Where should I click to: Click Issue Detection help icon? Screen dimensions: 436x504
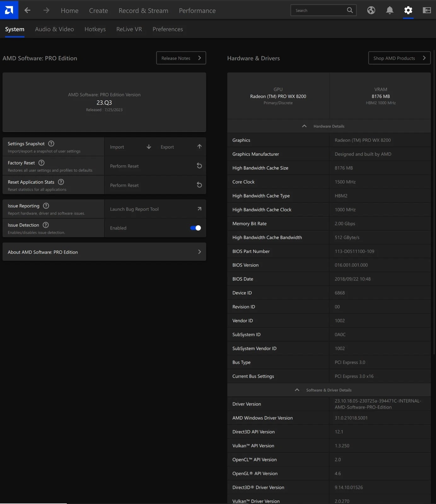click(46, 225)
